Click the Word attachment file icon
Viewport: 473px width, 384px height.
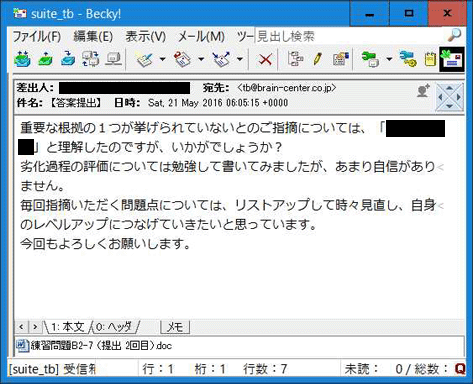(x=22, y=345)
